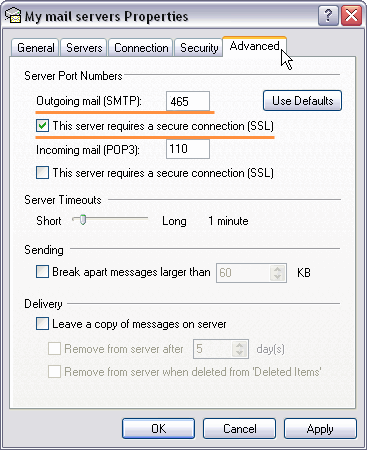Open the Servers tab
Image resolution: width=367 pixels, height=450 pixels.
84,48
